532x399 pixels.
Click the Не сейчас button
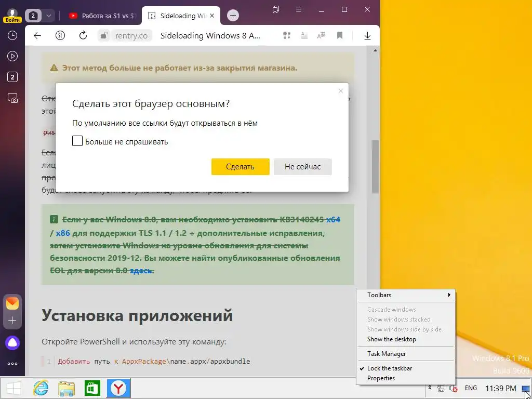point(303,167)
